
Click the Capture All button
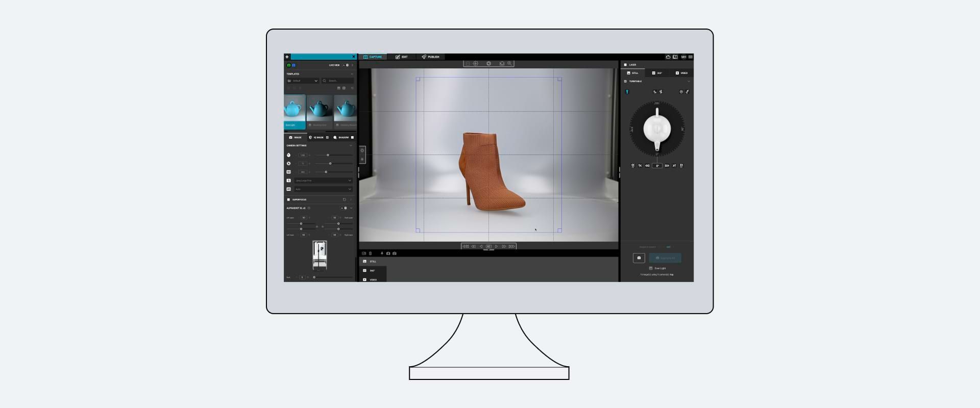pyautogui.click(x=665, y=258)
